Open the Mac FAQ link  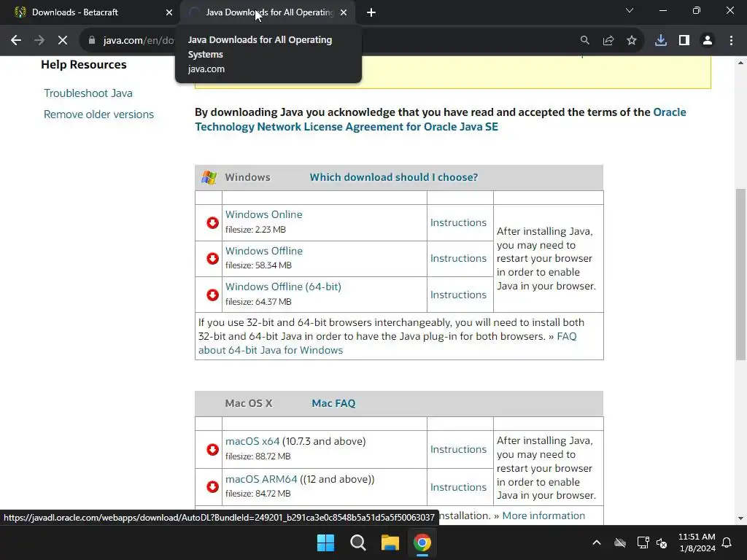tap(333, 403)
